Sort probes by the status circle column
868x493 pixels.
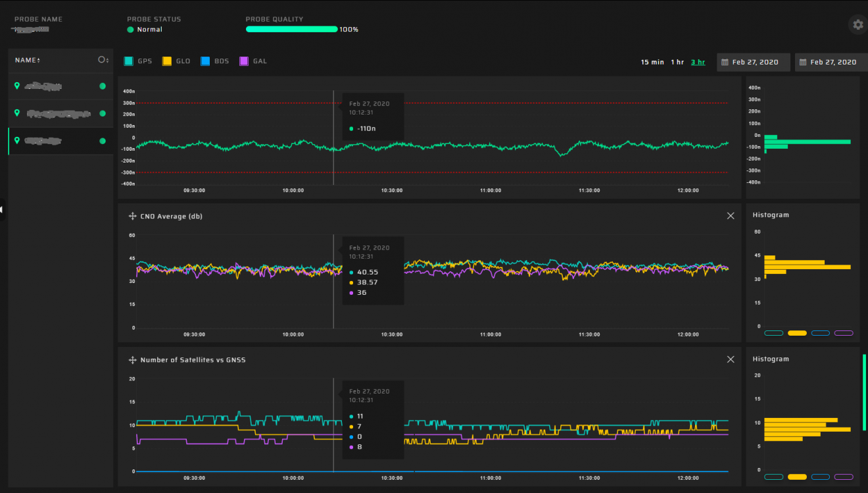(x=103, y=60)
